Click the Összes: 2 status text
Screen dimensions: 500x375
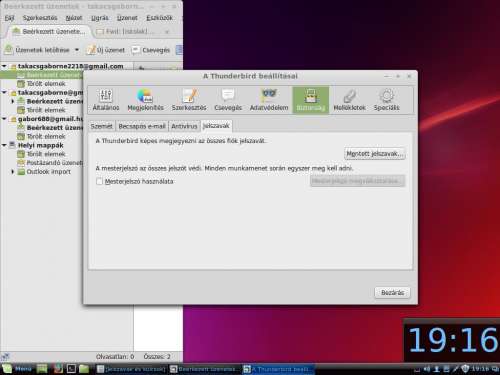[157, 357]
